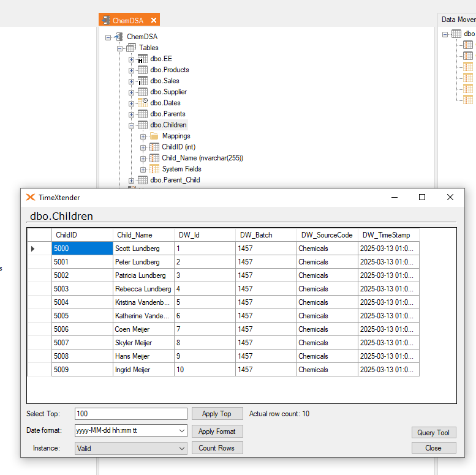This screenshot has width=476, height=475.
Task: Collapse the ChemDSA root node
Action: [108, 37]
